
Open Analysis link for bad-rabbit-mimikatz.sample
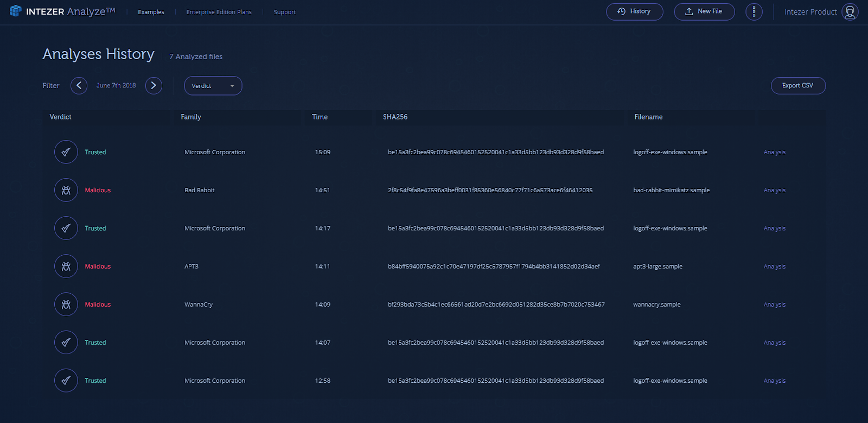774,191
